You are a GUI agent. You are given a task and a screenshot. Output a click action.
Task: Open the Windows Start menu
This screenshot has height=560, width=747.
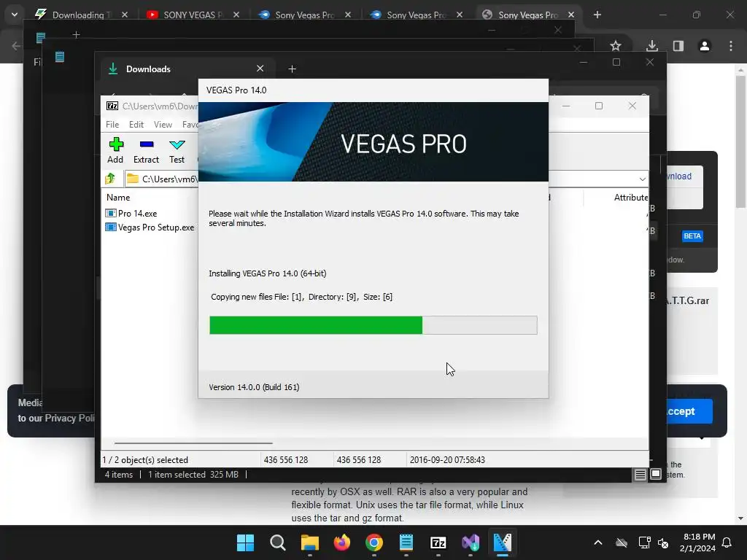(245, 542)
